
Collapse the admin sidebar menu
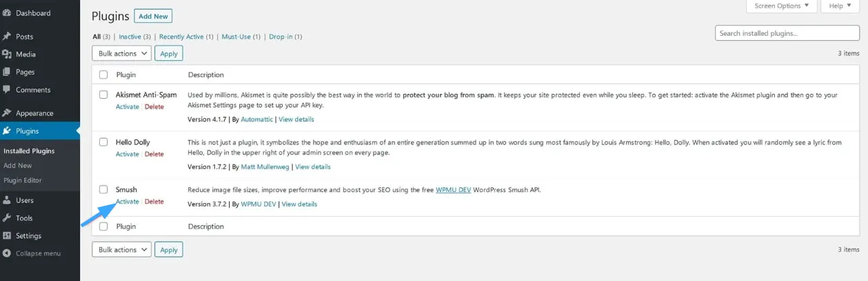(38, 253)
